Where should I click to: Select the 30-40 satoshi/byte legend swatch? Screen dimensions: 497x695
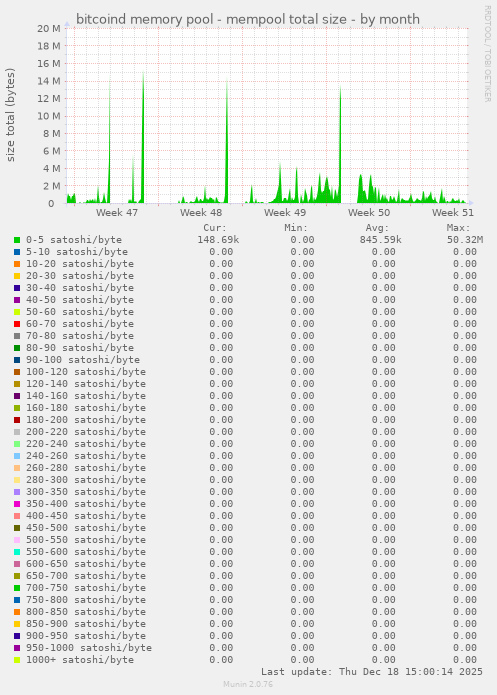17,288
